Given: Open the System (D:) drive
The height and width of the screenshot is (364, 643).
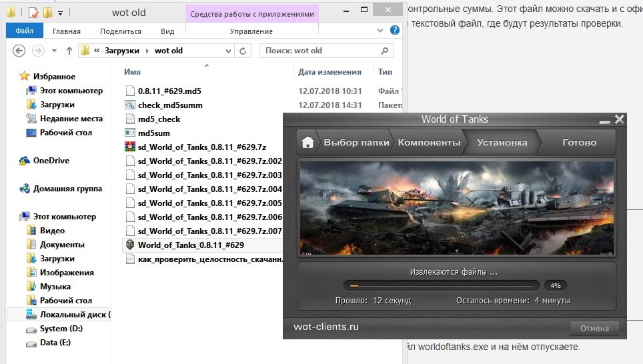Looking at the screenshot, I should click(x=61, y=329).
